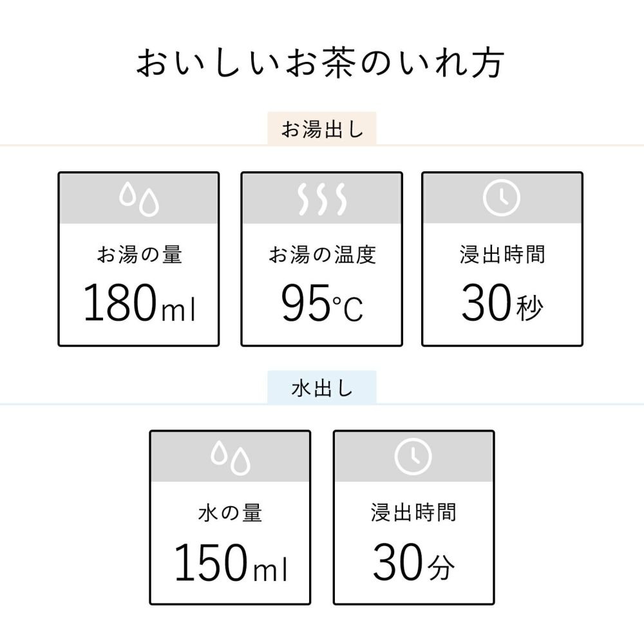Click the water drops icon above 水の量

click(230, 457)
